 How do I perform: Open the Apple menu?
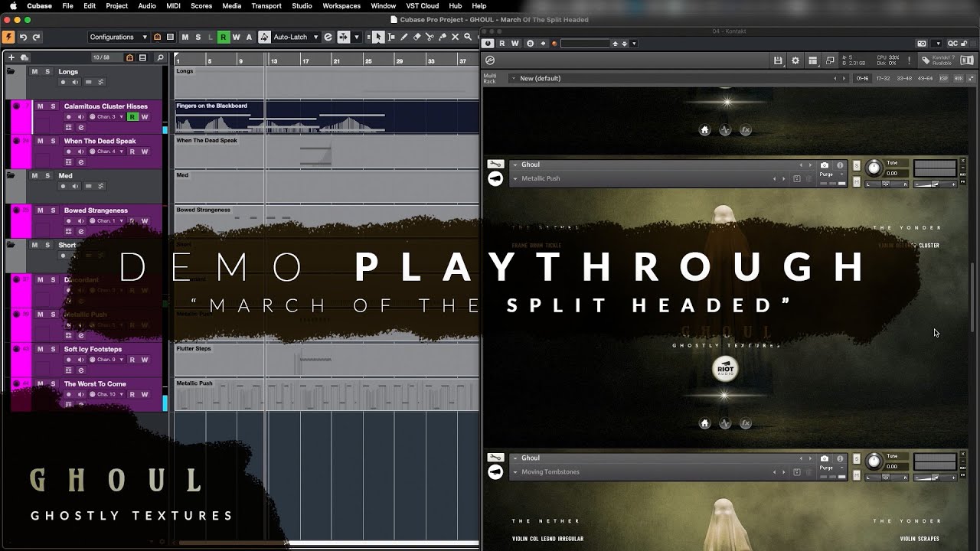[x=13, y=5]
